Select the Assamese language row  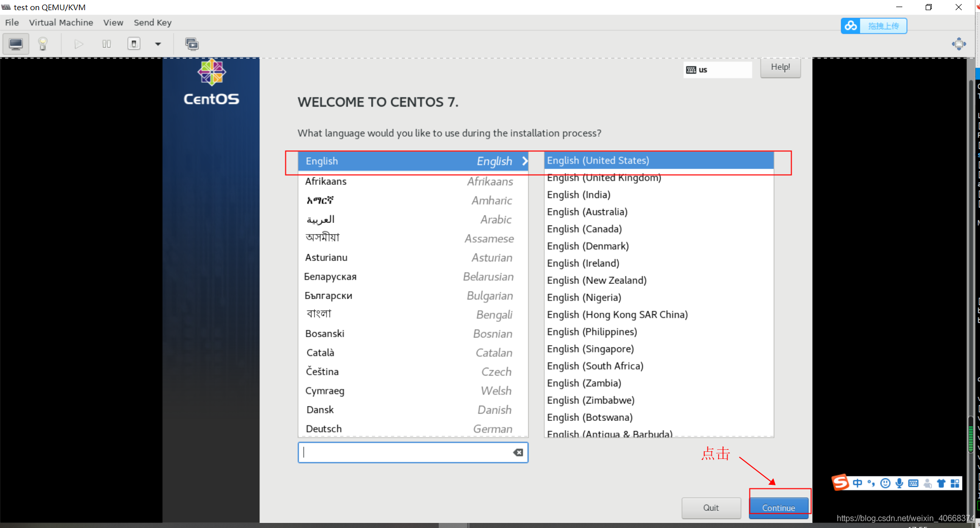[x=413, y=239]
